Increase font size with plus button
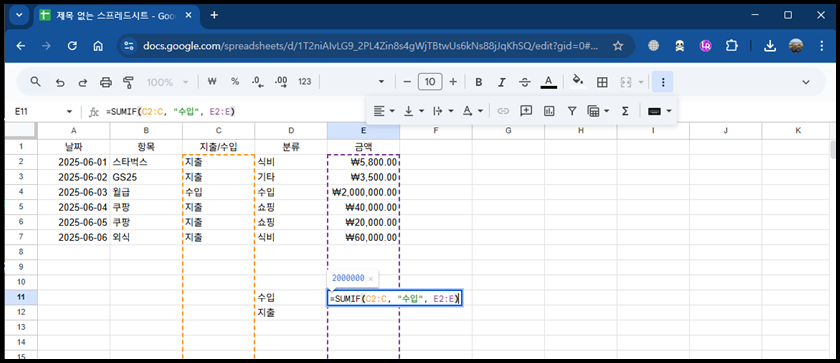 tap(453, 82)
